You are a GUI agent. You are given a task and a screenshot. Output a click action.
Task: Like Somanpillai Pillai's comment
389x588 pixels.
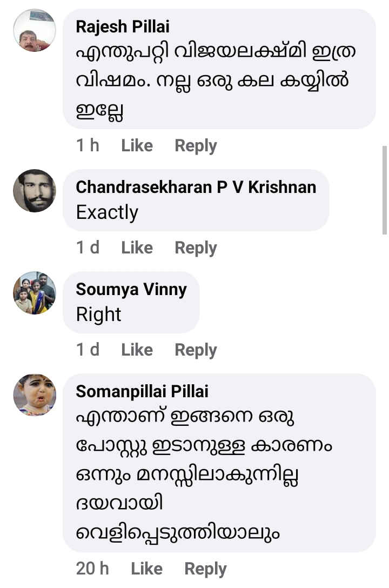(x=146, y=569)
